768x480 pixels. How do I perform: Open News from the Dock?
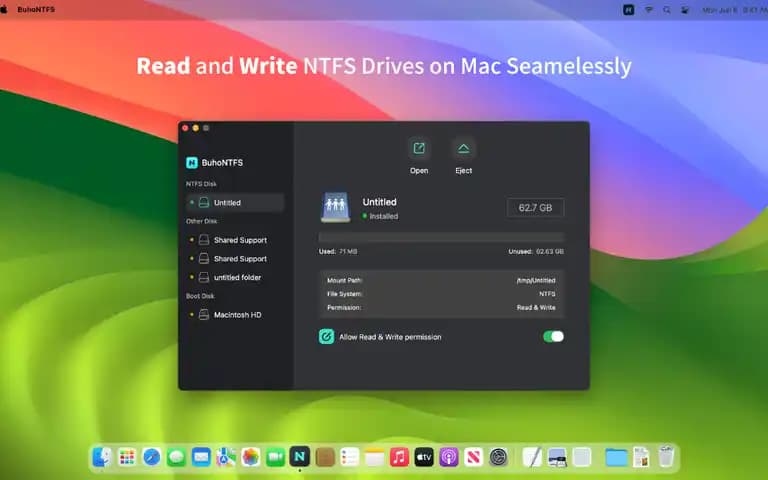(x=473, y=457)
